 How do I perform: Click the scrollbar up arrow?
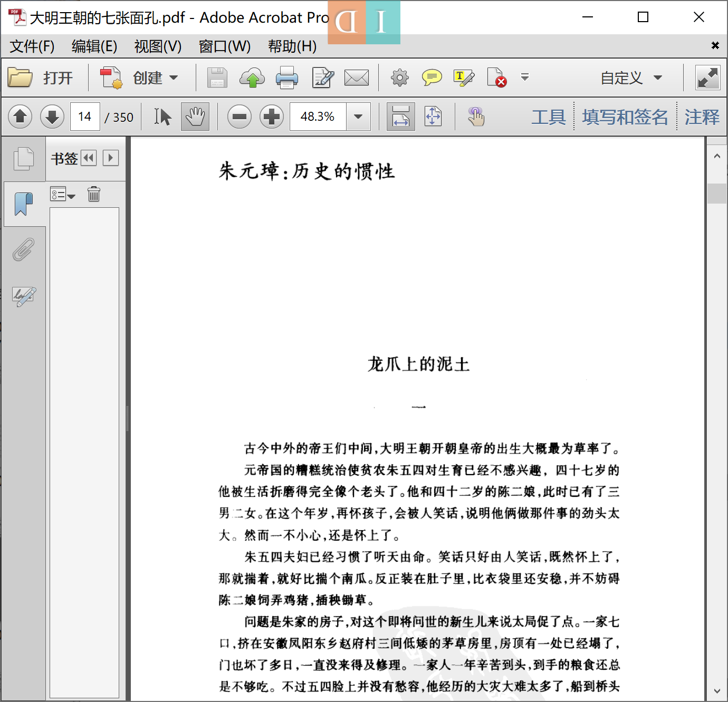click(717, 156)
